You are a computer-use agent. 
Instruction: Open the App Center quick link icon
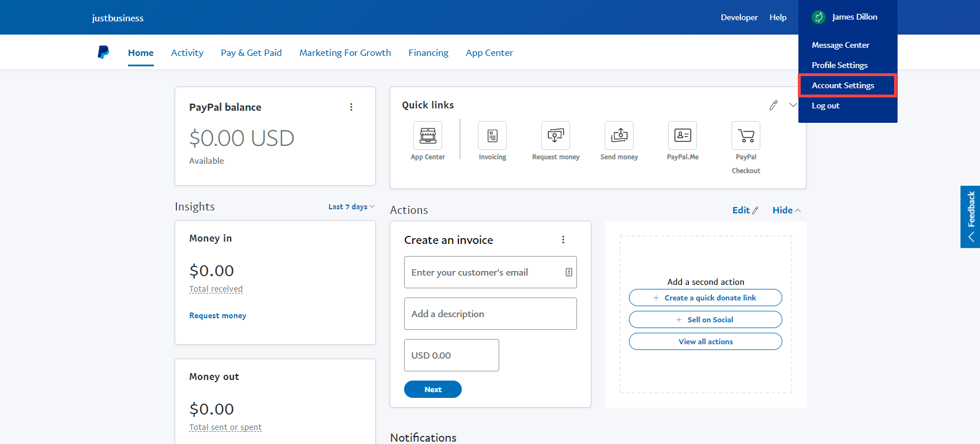click(x=428, y=136)
